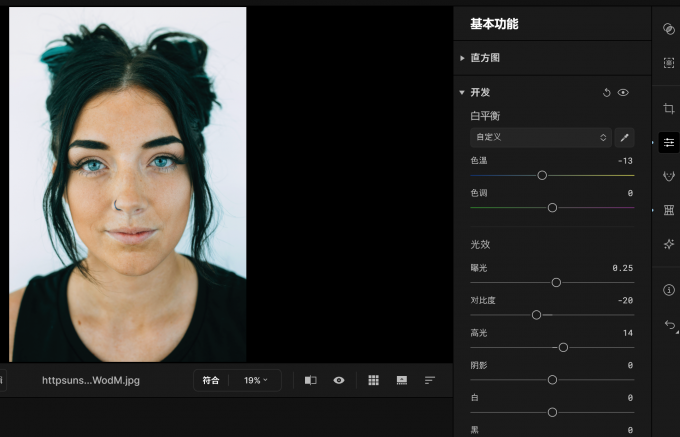This screenshot has width=680, height=437.
Task: Open the adjustments sliders panel icon
Action: pyautogui.click(x=669, y=143)
